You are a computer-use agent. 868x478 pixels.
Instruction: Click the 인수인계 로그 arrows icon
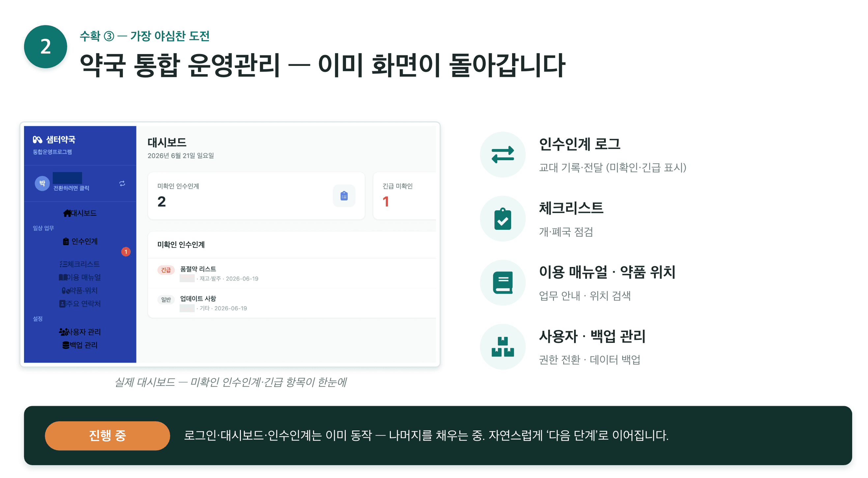[x=503, y=154]
